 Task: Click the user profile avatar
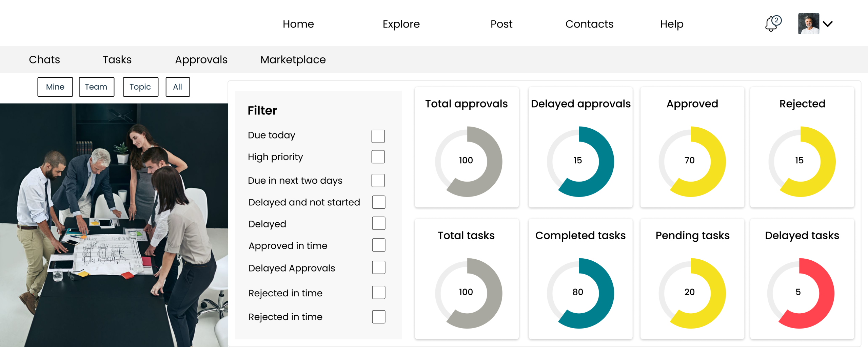pyautogui.click(x=808, y=24)
